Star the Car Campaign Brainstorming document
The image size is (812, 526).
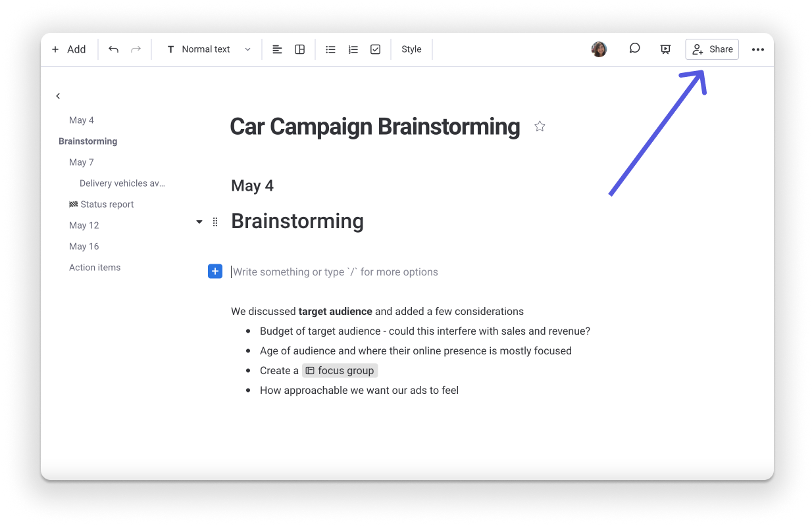click(x=540, y=126)
